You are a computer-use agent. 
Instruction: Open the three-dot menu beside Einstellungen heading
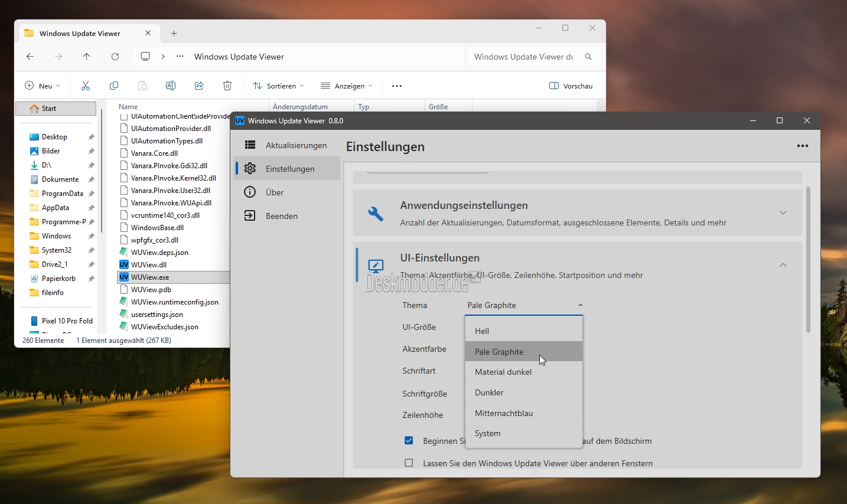click(802, 146)
